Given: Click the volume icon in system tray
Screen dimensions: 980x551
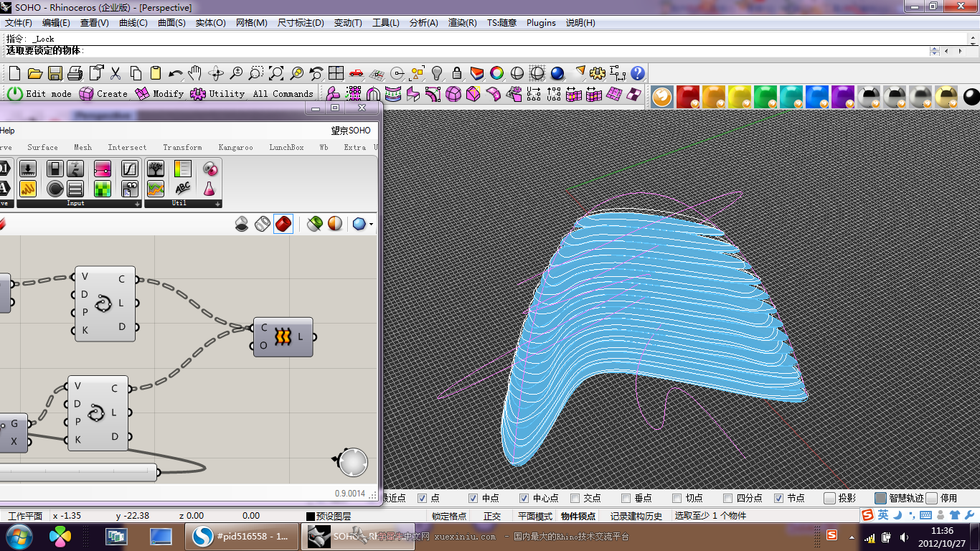Looking at the screenshot, I should tap(904, 537).
